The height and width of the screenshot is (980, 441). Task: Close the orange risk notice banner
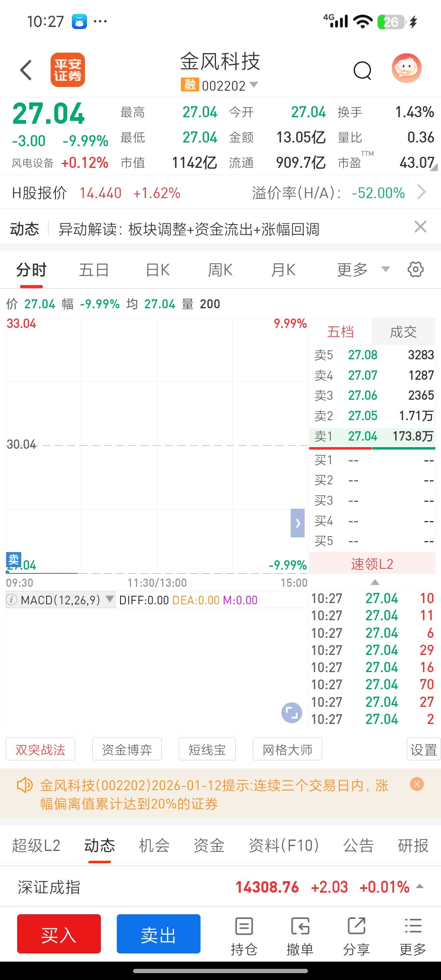click(417, 784)
